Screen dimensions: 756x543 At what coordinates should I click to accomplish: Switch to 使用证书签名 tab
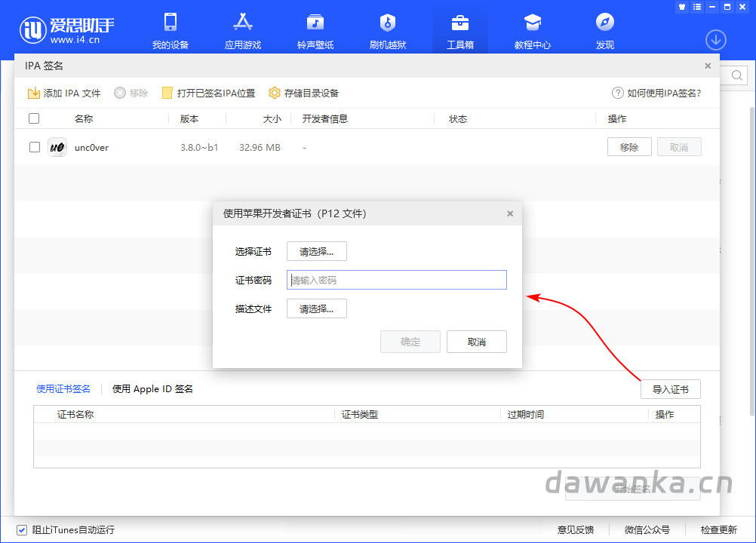pyautogui.click(x=63, y=389)
